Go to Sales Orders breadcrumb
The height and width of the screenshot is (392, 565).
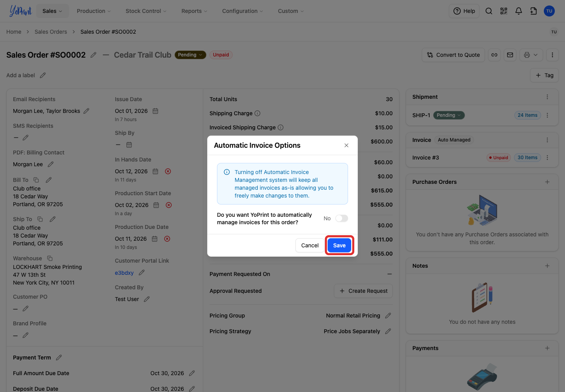pos(51,32)
